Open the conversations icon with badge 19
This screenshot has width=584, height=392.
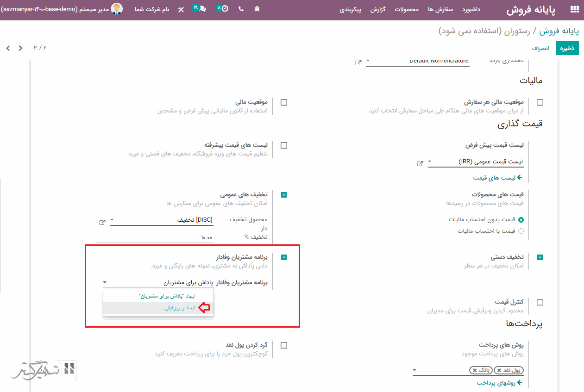pos(199,9)
